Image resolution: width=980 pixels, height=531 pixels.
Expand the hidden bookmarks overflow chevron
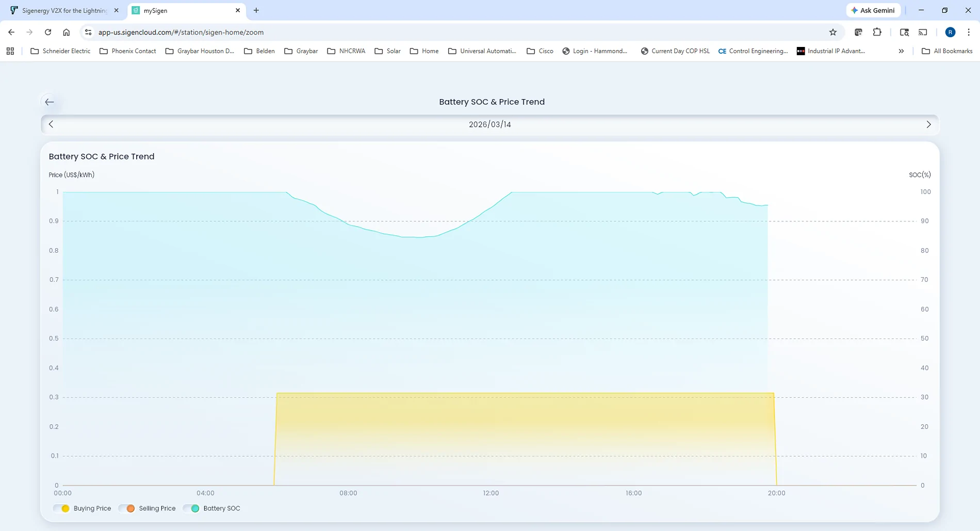pos(901,51)
